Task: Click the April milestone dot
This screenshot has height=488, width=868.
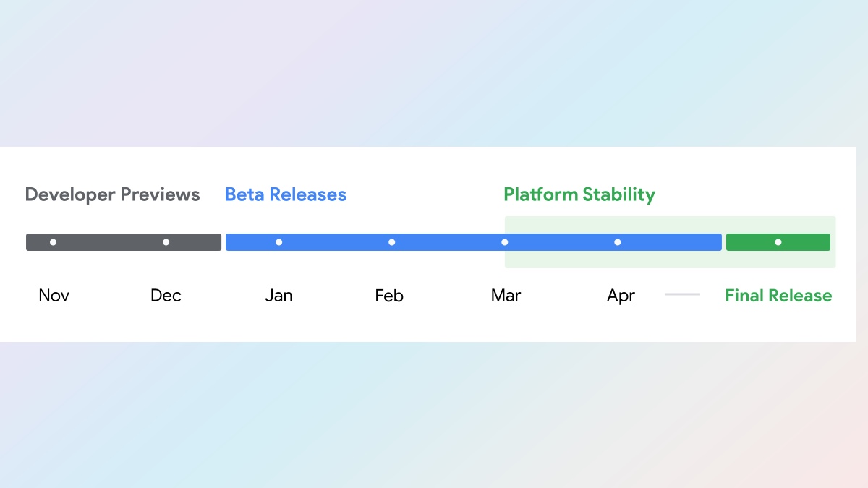Action: [617, 242]
